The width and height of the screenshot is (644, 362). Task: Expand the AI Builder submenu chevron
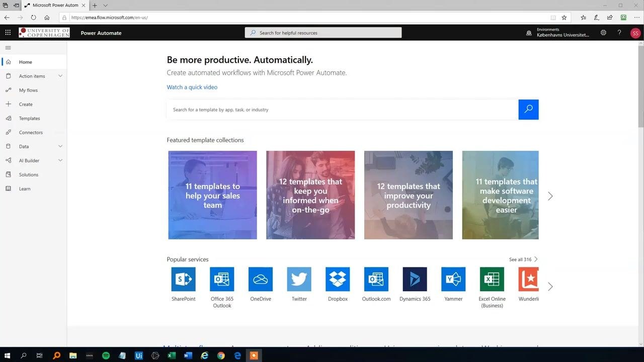pyautogui.click(x=60, y=160)
